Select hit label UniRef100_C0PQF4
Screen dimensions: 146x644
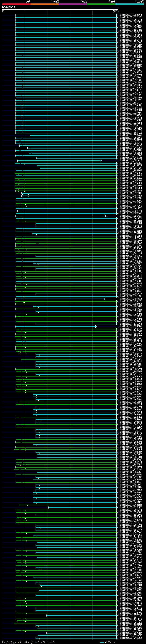pyautogui.click(x=131, y=188)
